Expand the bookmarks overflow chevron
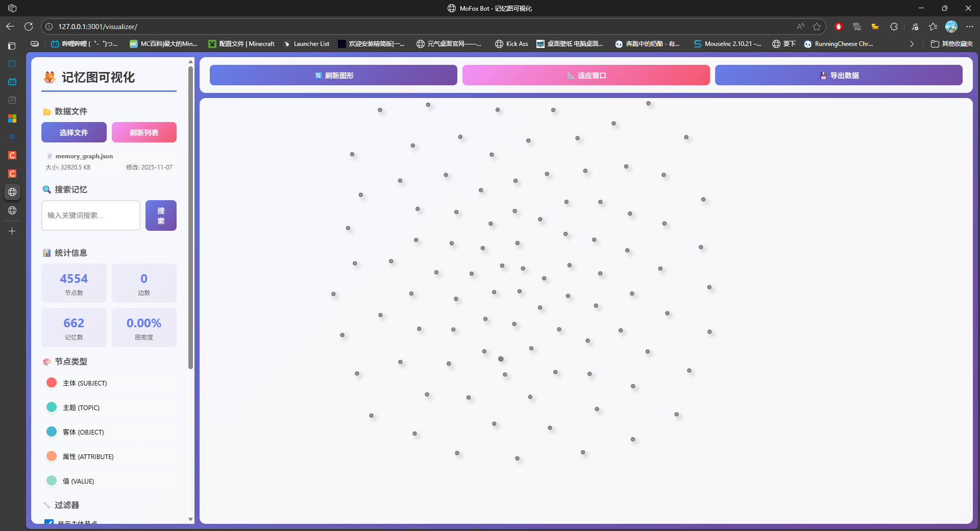 point(912,44)
